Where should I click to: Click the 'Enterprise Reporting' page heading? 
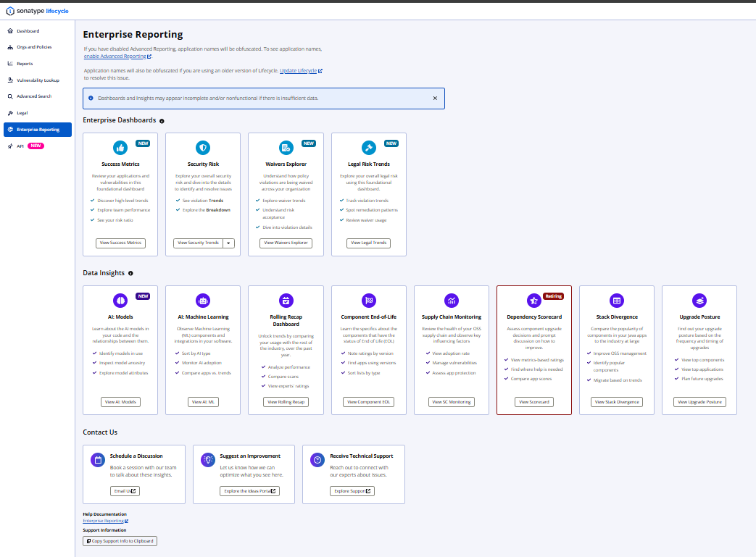(133, 35)
